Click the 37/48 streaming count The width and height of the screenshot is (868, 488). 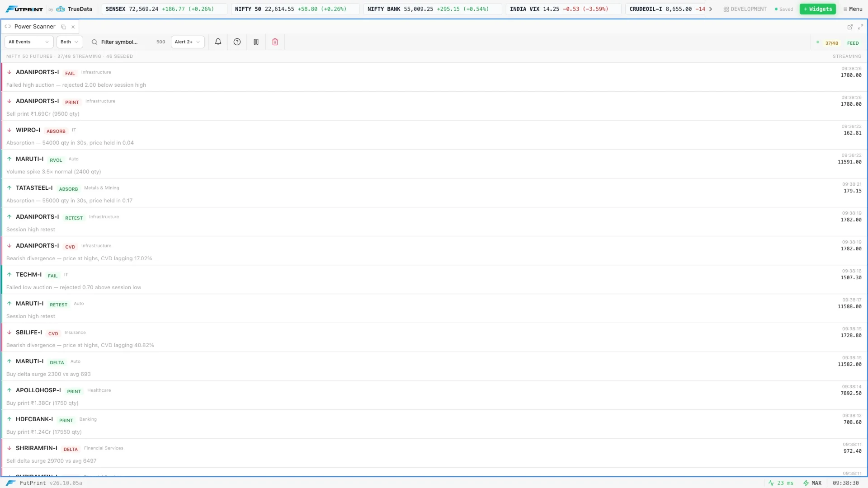click(831, 43)
